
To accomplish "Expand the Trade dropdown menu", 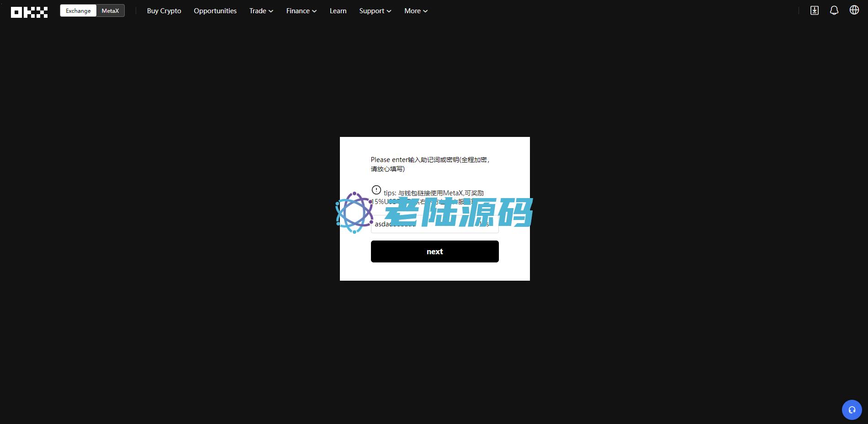I will click(x=261, y=11).
